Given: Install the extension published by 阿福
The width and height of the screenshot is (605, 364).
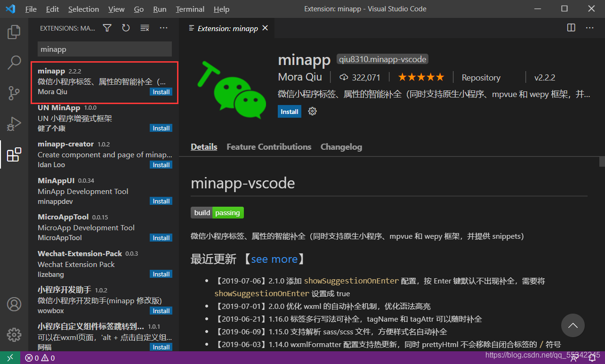Looking at the screenshot, I should 161,347.
